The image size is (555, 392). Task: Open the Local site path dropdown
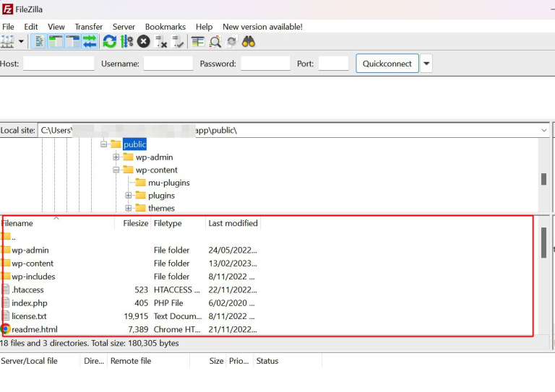click(x=543, y=131)
